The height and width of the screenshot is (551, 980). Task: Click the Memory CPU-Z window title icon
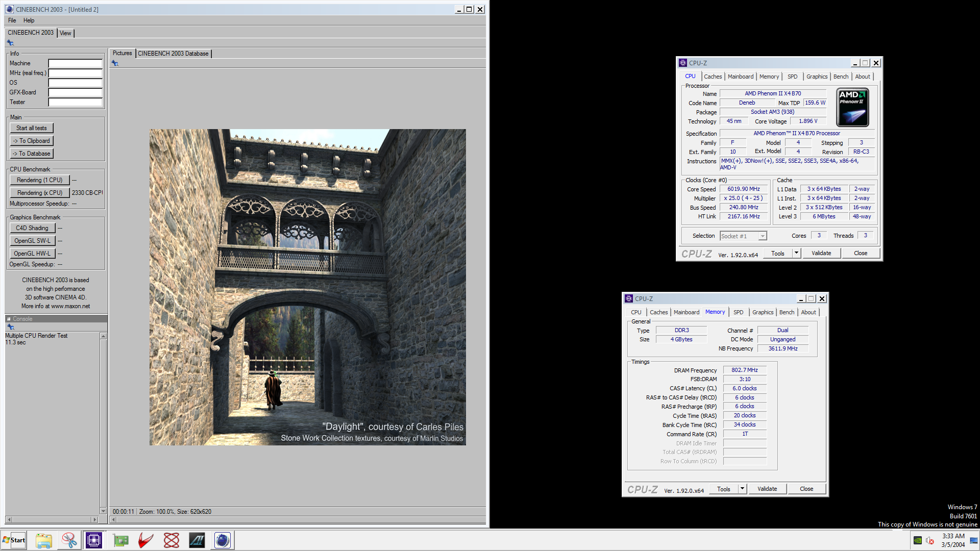(x=629, y=298)
